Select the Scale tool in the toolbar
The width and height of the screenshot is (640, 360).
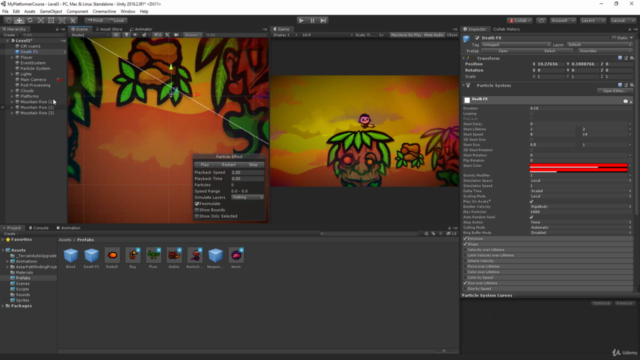(x=40, y=20)
